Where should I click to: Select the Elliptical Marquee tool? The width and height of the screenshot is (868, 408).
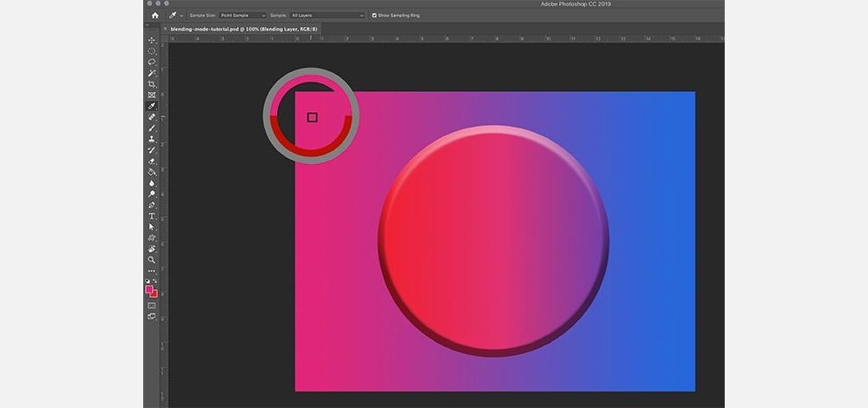pyautogui.click(x=152, y=51)
